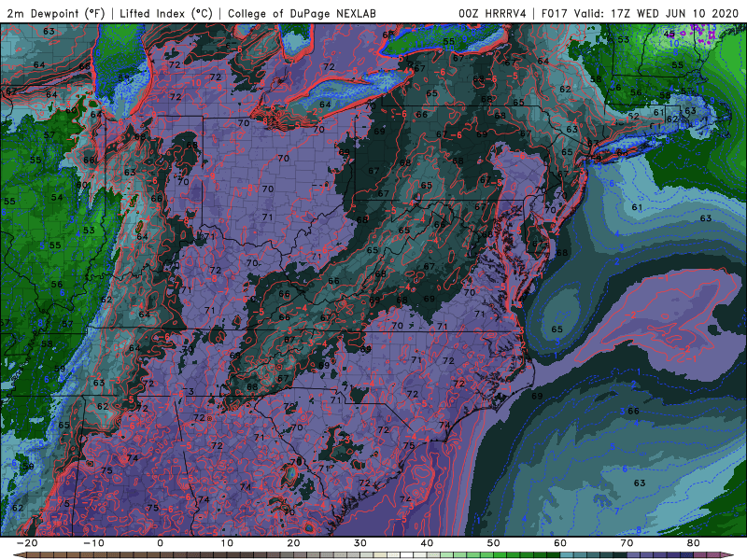Click the 50 label below the color bar
The height and width of the screenshot is (560, 747).
pos(494,543)
